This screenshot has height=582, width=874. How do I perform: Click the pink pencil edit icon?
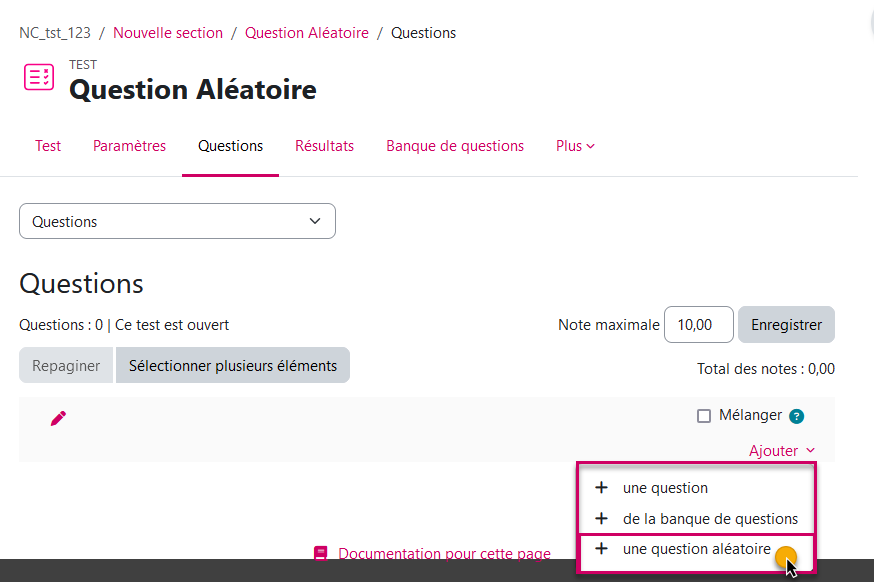(58, 418)
